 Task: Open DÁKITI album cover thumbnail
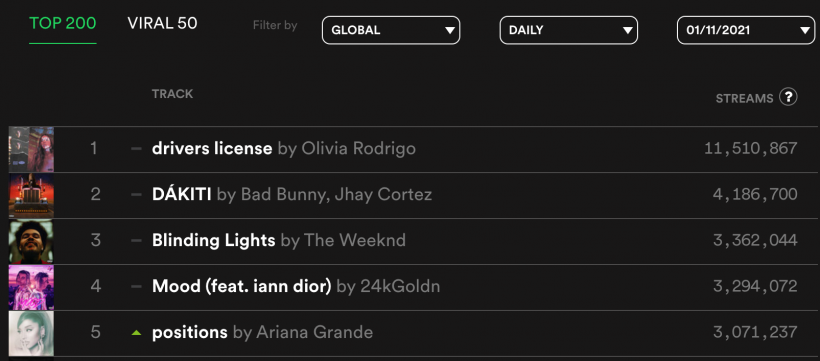click(x=31, y=195)
